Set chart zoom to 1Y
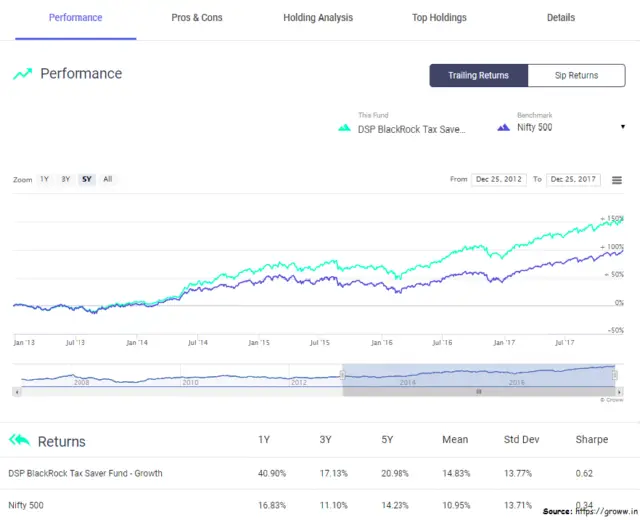This screenshot has width=640, height=520. [44, 179]
